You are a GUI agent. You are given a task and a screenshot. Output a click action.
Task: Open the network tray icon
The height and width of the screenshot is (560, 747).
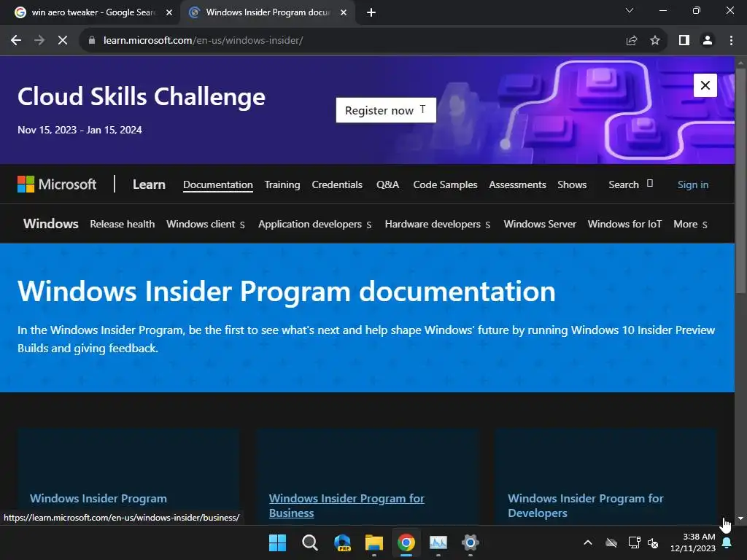point(634,542)
